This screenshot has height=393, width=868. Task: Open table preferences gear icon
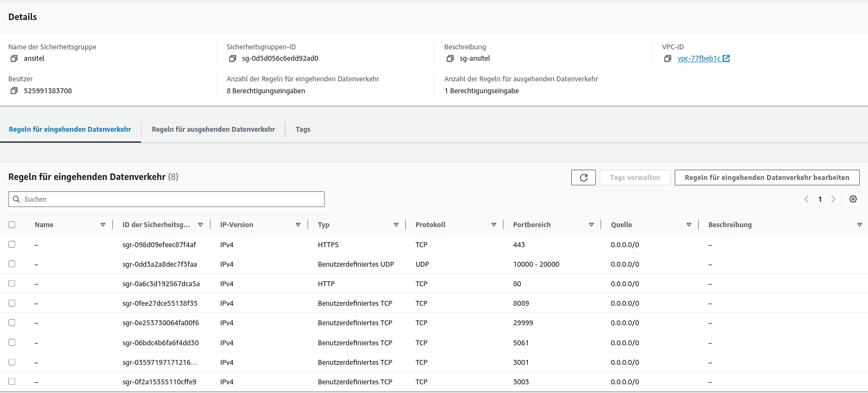coord(853,199)
